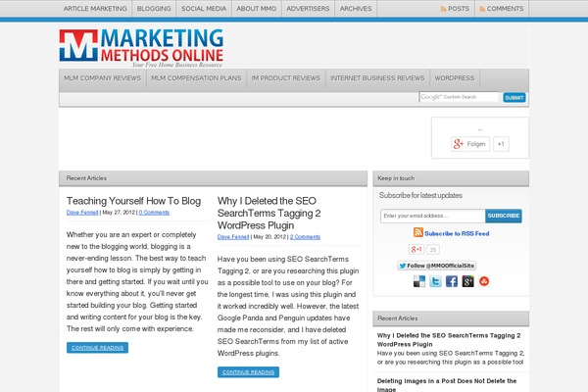Open sidebar link Deleting Images in a Post
The height and width of the screenshot is (392, 588).
pos(447,385)
